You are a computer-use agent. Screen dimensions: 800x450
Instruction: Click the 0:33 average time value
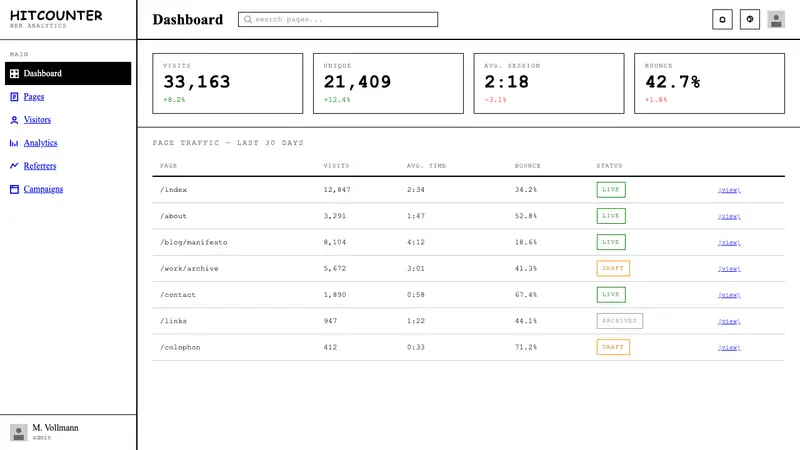[416, 347]
